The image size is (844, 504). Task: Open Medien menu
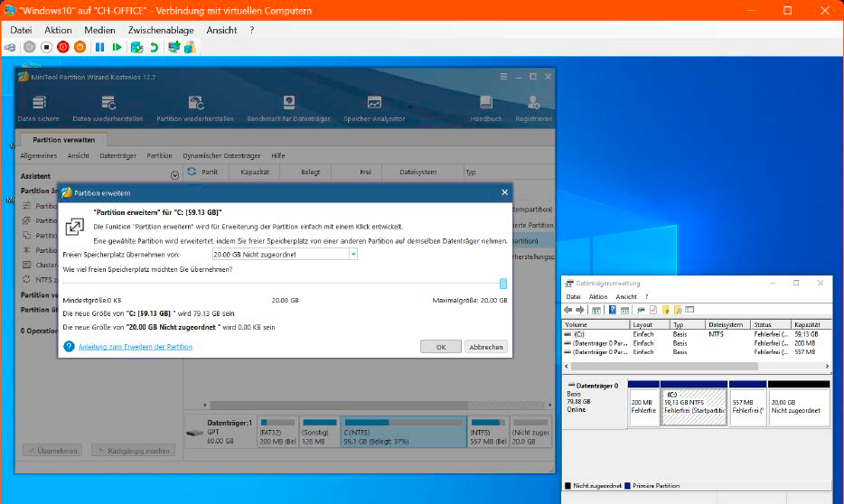(x=99, y=30)
